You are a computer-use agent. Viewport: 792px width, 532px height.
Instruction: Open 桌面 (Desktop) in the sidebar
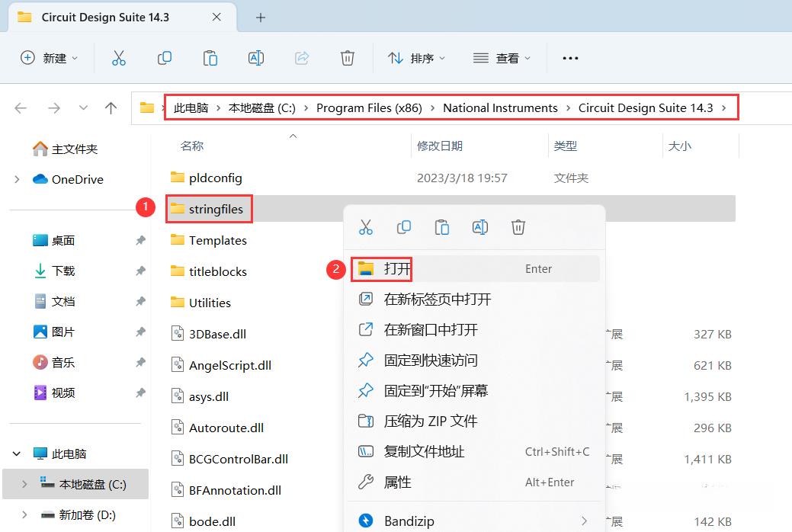(x=63, y=241)
